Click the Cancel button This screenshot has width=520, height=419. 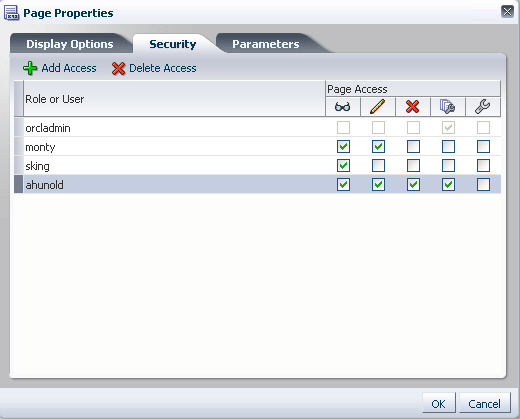click(485, 403)
